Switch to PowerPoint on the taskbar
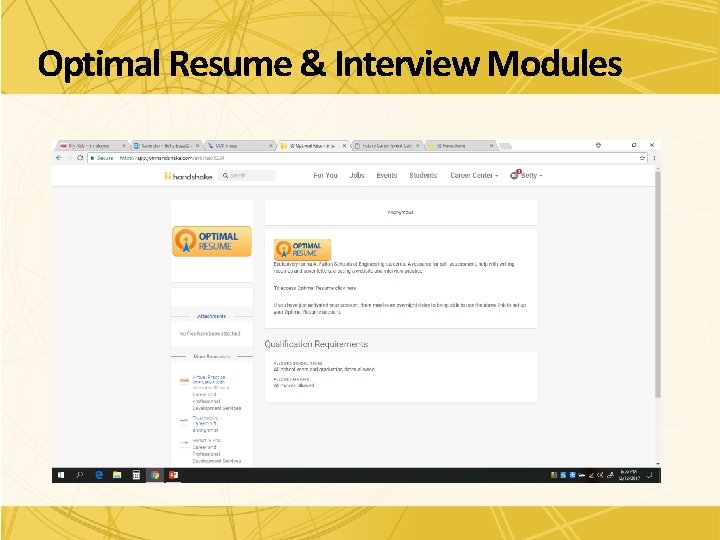The height and width of the screenshot is (540, 720). click(174, 475)
